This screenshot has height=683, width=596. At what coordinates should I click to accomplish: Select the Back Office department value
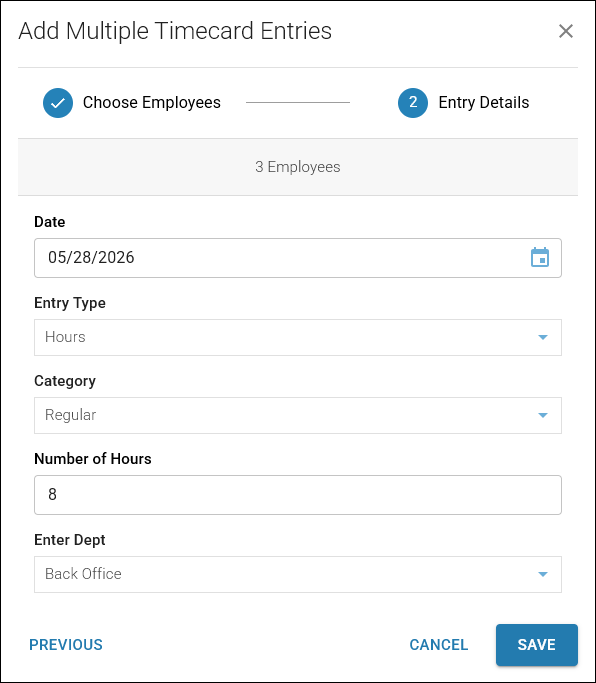[x=83, y=574]
